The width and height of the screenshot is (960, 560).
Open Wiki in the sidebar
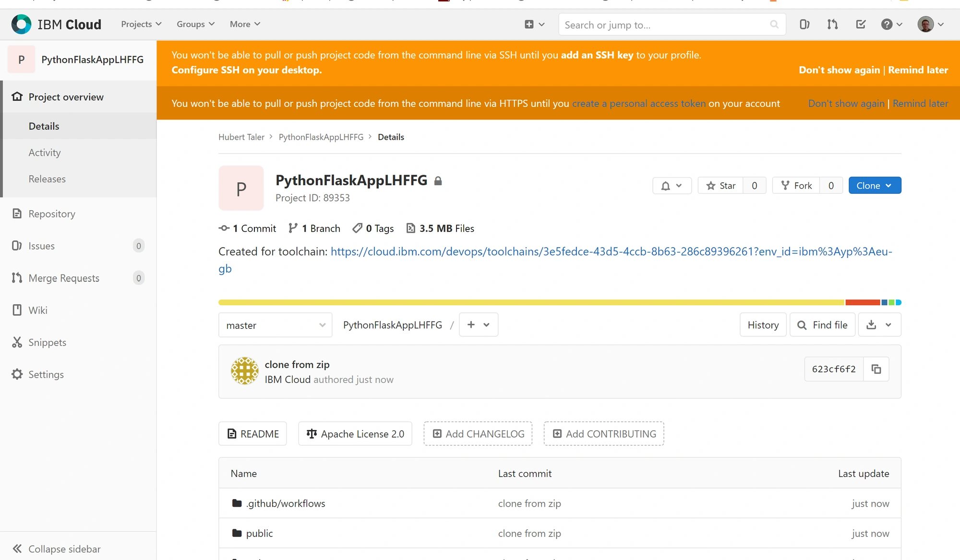tap(38, 310)
